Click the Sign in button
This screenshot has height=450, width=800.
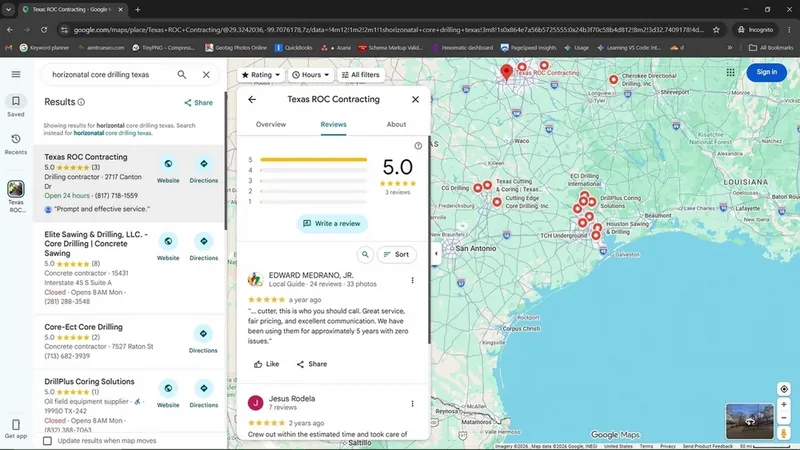766,72
